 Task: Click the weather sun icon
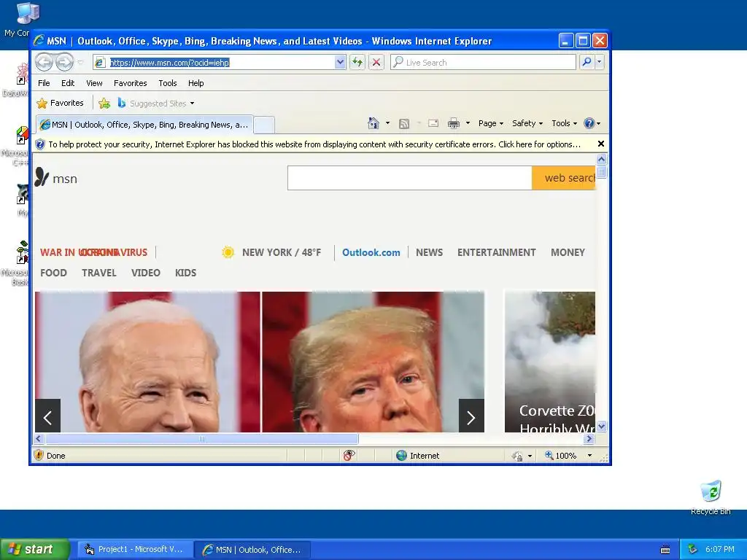click(228, 252)
